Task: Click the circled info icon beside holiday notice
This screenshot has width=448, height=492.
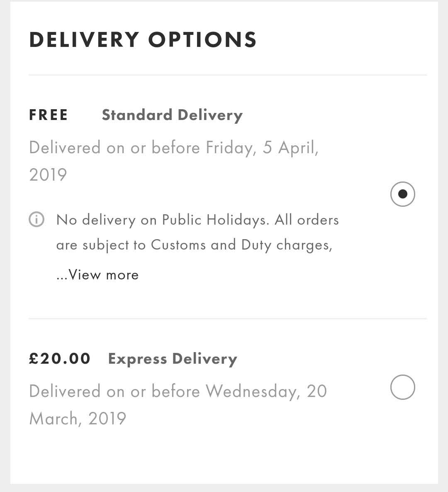Action: 37,220
